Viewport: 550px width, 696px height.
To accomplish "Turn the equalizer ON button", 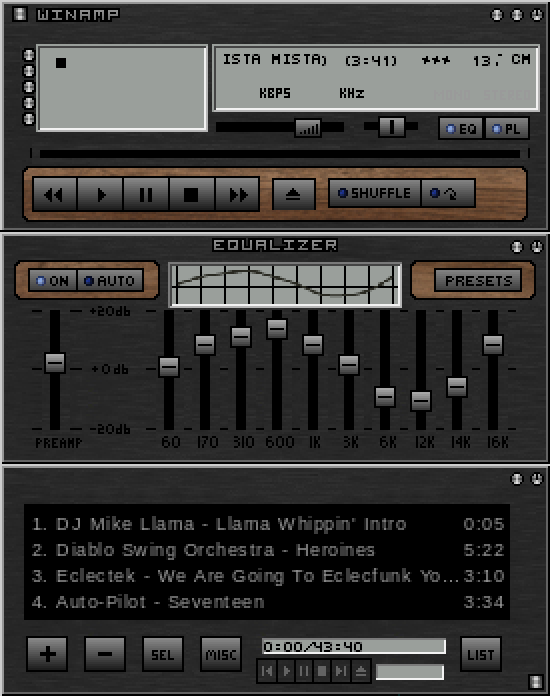I will (x=52, y=281).
